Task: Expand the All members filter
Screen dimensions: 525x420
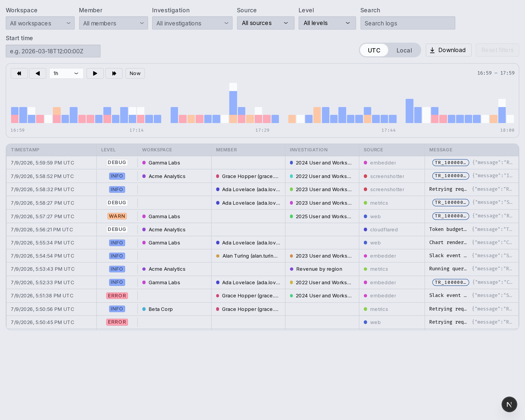Action: (x=113, y=23)
